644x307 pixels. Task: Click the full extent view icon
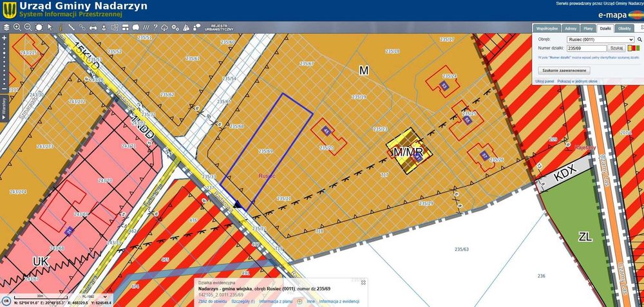39,28
